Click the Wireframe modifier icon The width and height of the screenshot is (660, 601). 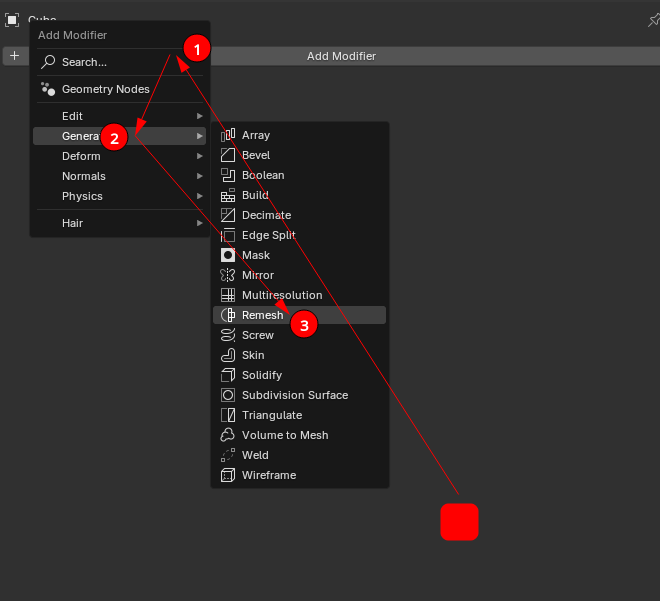coord(228,475)
